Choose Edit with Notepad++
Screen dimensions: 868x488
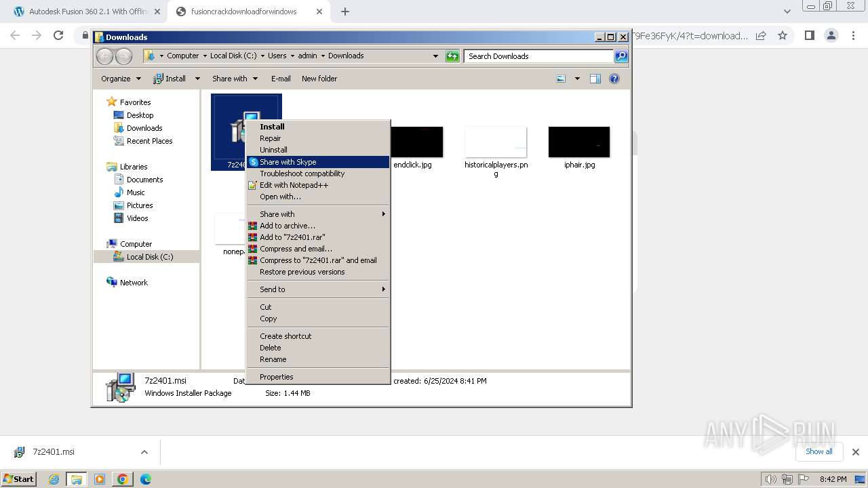click(x=318, y=185)
